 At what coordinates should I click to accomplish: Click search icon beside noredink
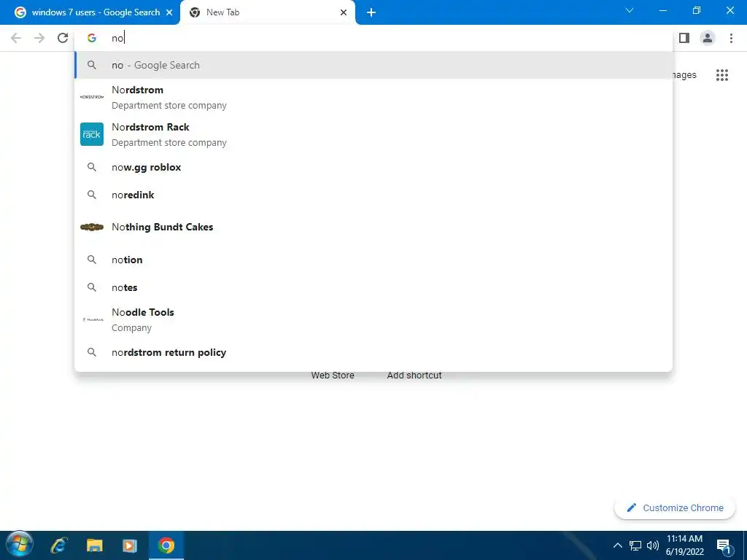coord(91,195)
